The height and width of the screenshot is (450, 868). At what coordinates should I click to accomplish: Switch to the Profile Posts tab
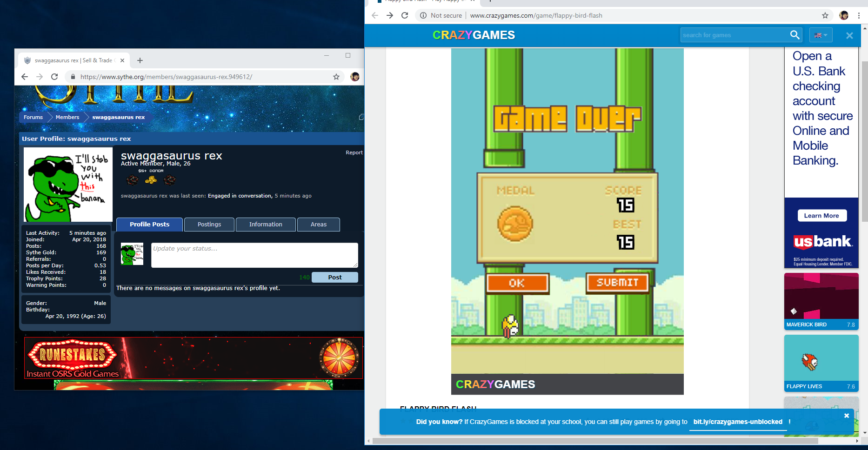point(149,225)
